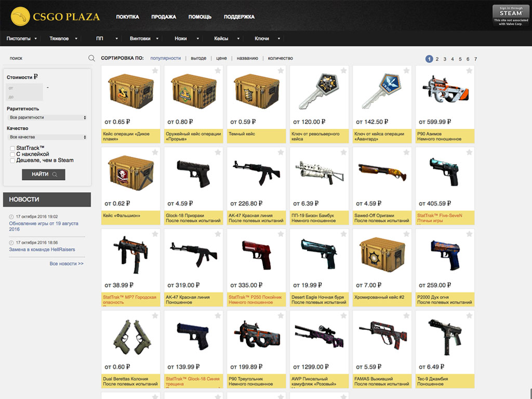Open the ПОДДЕРЖКА menu item
This screenshot has height=399, width=532.
pos(239,17)
